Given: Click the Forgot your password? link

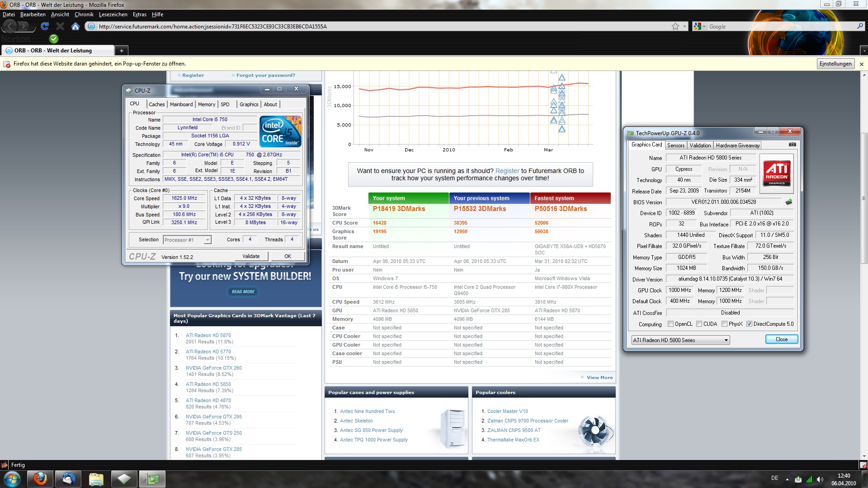Looking at the screenshot, I should pos(266,75).
